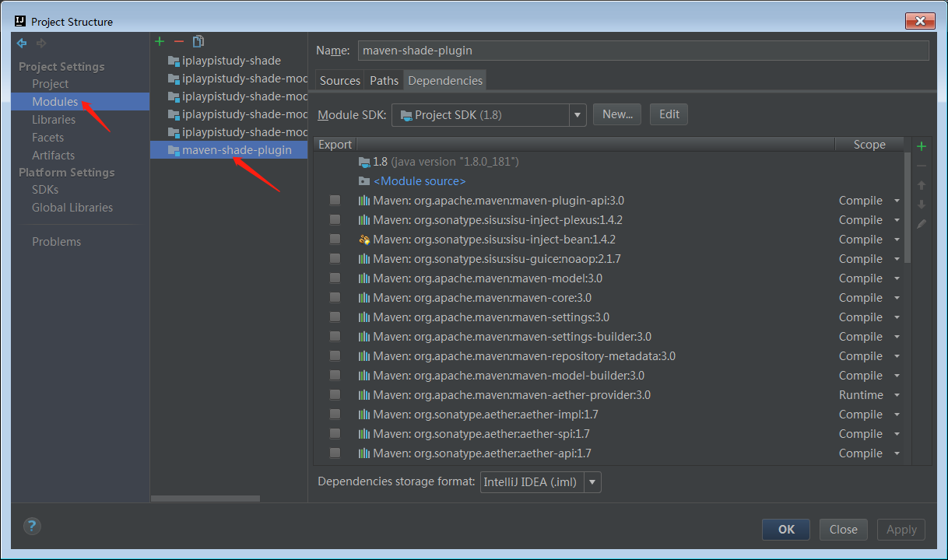The height and width of the screenshot is (560, 948).
Task: Open Global Libraries section
Action: coord(72,207)
